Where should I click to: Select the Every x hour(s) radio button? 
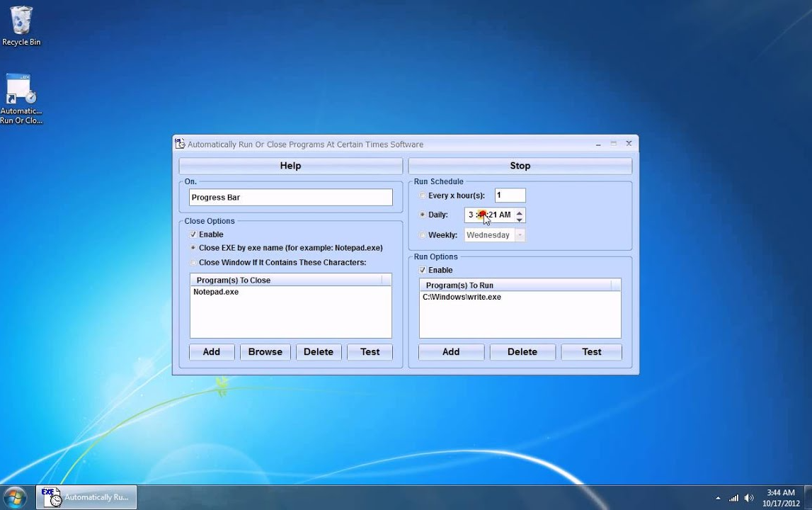pos(423,195)
